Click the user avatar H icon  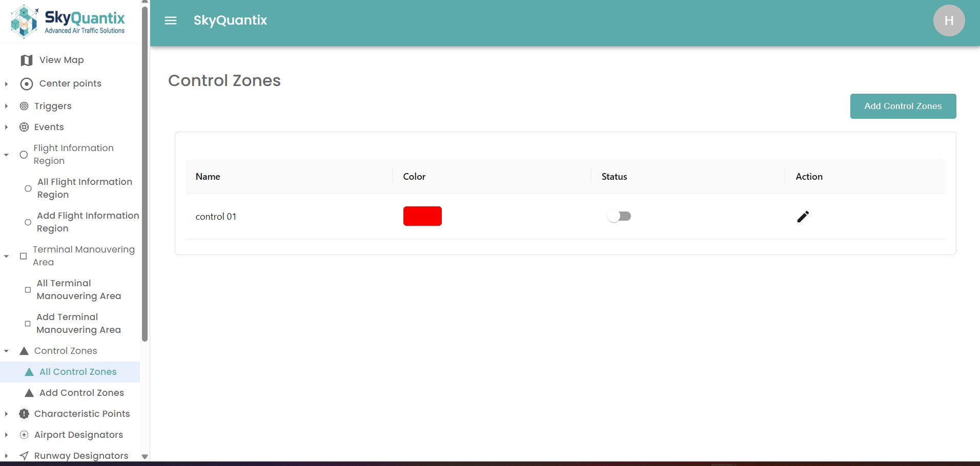(x=949, y=20)
